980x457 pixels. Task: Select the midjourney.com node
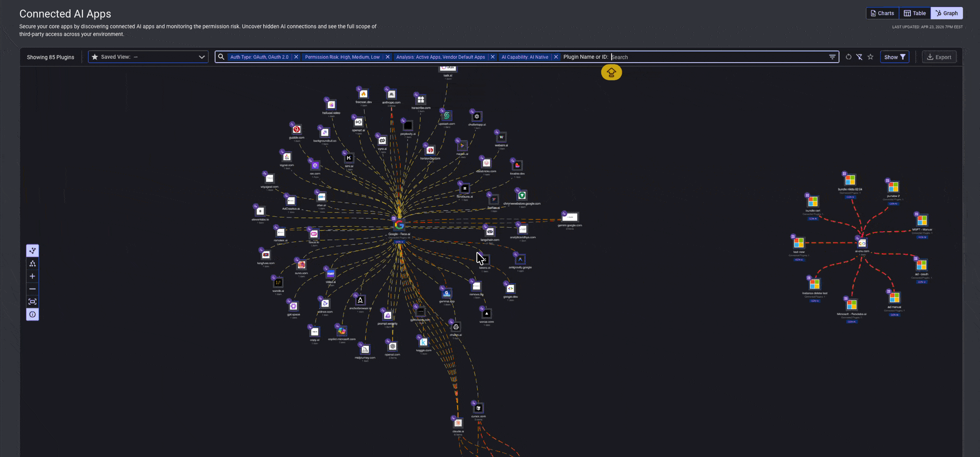click(365, 349)
